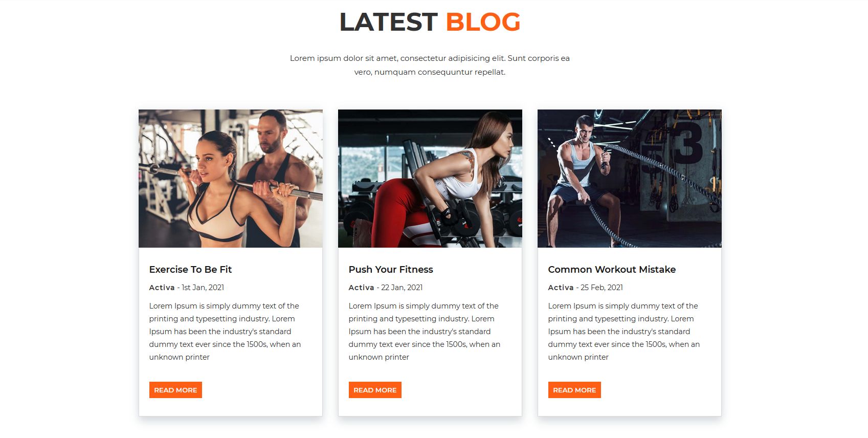Click the 1st Jan, 2021 date
This screenshot has width=868, height=438.
click(x=203, y=288)
